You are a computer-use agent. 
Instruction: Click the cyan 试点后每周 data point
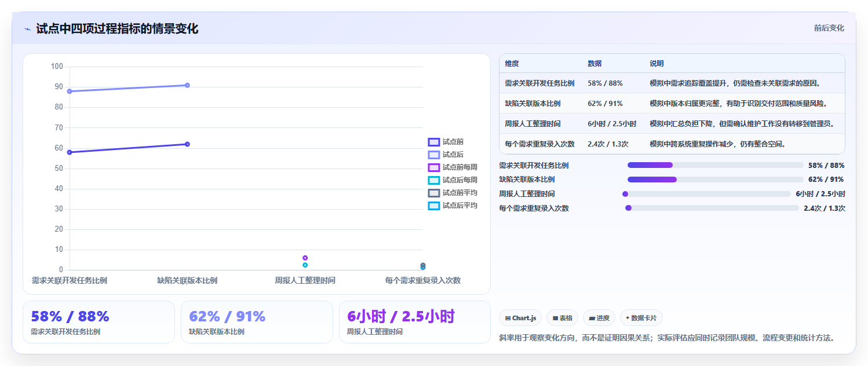[x=305, y=265]
